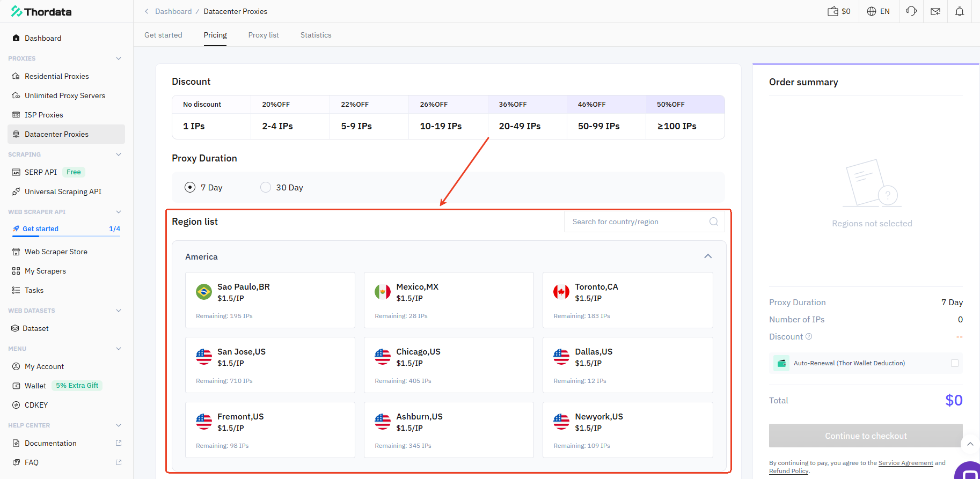
Task: Click the scroll-to-top arrow button
Action: click(x=970, y=444)
